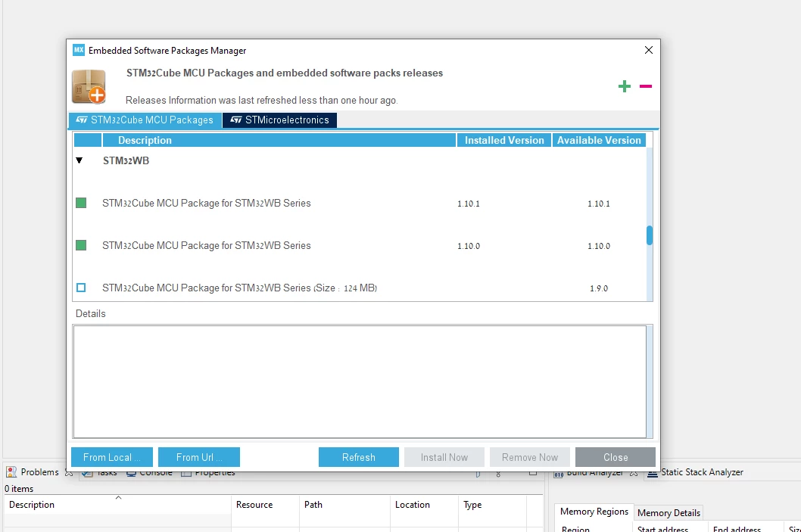
Task: Switch to the Memory Details tab
Action: [x=669, y=512]
